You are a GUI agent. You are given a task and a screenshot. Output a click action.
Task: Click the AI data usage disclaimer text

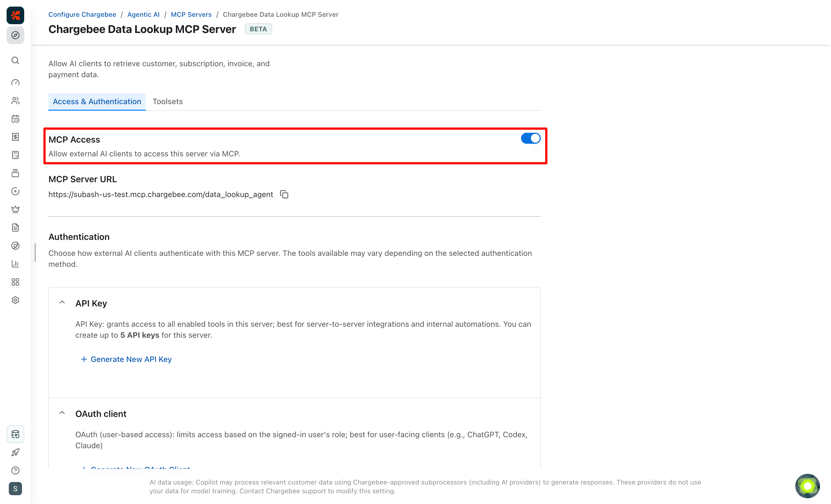click(425, 486)
